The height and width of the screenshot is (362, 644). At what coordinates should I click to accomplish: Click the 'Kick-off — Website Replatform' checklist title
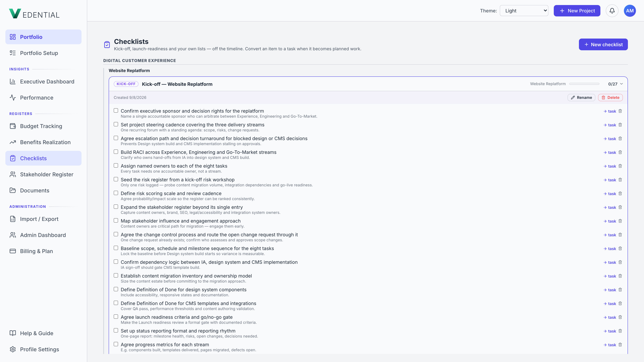[x=177, y=84]
